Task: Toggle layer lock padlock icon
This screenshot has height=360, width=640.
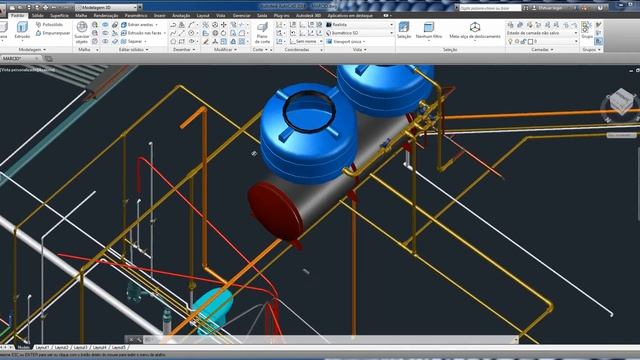Action: 524,42
